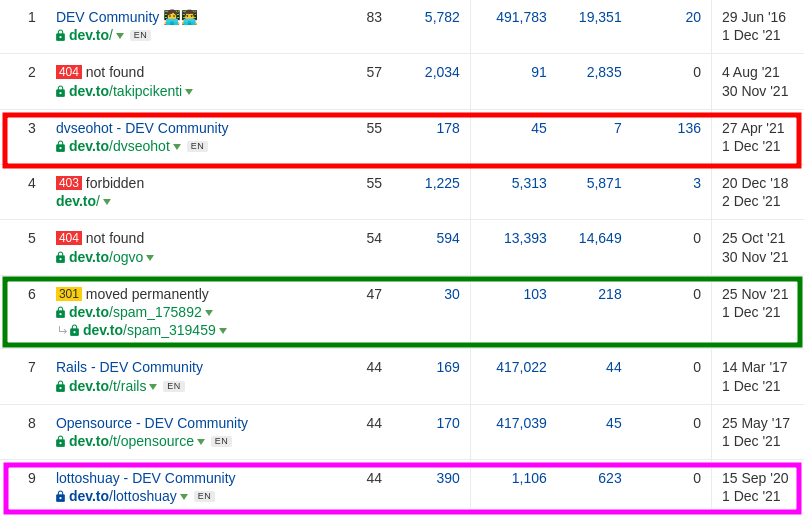The width and height of the screenshot is (804, 515).
Task: Open the 14,649 value for ogvo
Action: [x=600, y=239]
